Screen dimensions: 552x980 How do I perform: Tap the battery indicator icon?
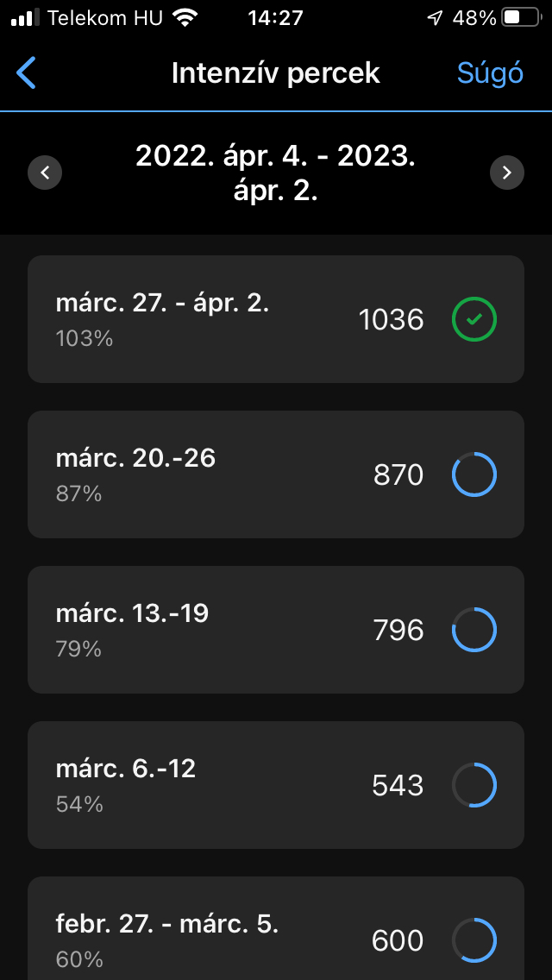tap(522, 18)
